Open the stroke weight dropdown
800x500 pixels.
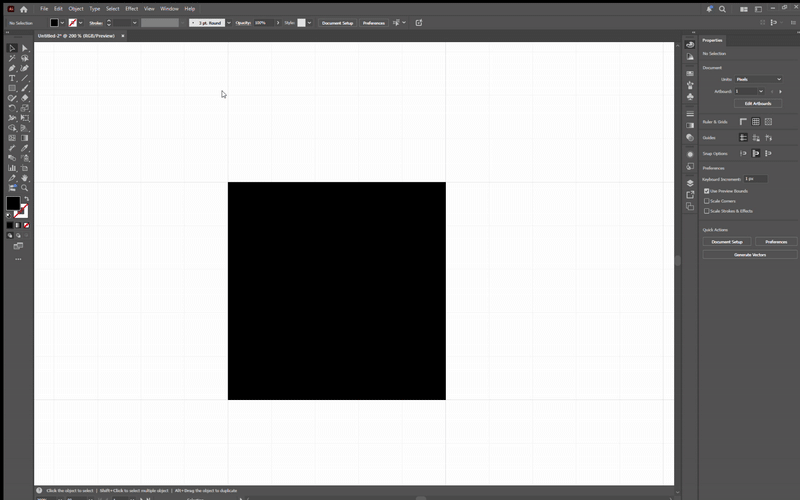tap(134, 23)
